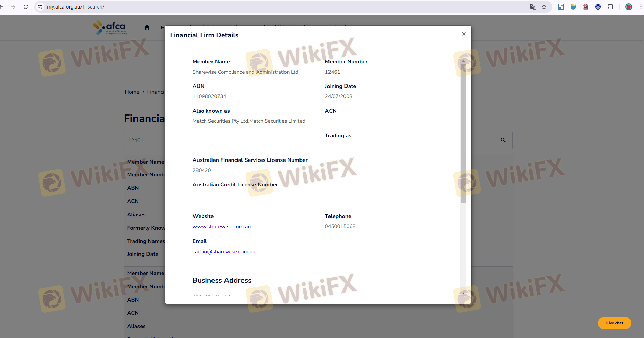Screen dimensions: 644x338
Task: Click the Financial Firm Details dialog title
Action: click(x=204, y=35)
